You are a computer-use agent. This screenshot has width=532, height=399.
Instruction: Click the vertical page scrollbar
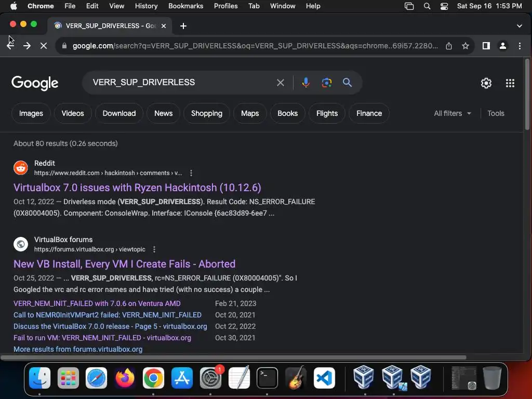point(527,95)
